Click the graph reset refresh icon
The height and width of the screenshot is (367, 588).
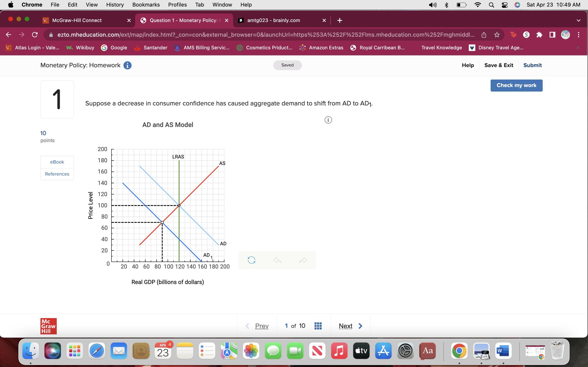coord(251,260)
